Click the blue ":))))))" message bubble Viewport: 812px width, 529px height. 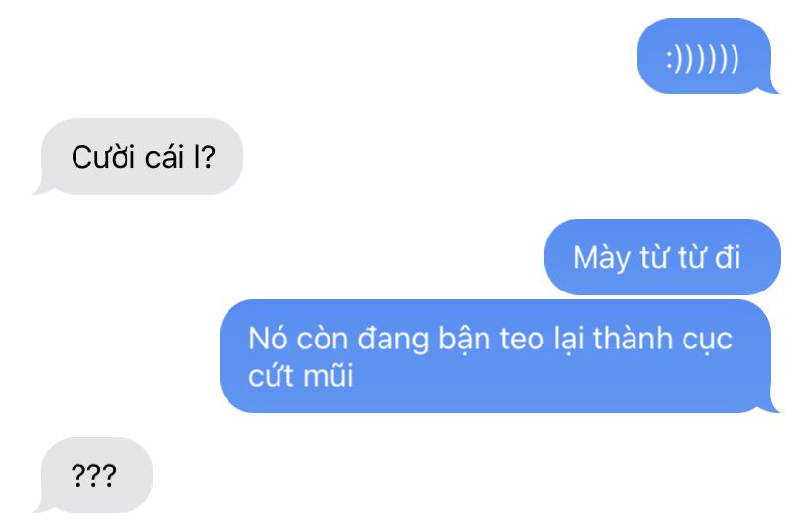(704, 56)
